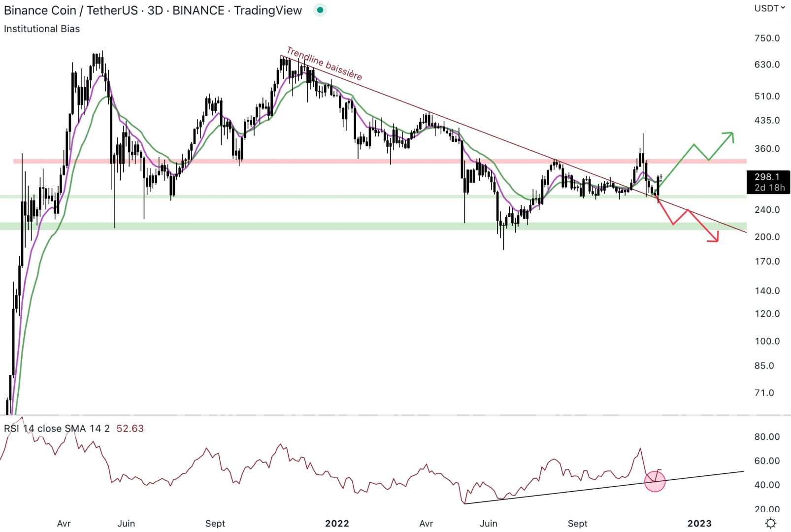Toggle the Institutional Bias indicator
This screenshot has height=532, width=791.
(41, 29)
